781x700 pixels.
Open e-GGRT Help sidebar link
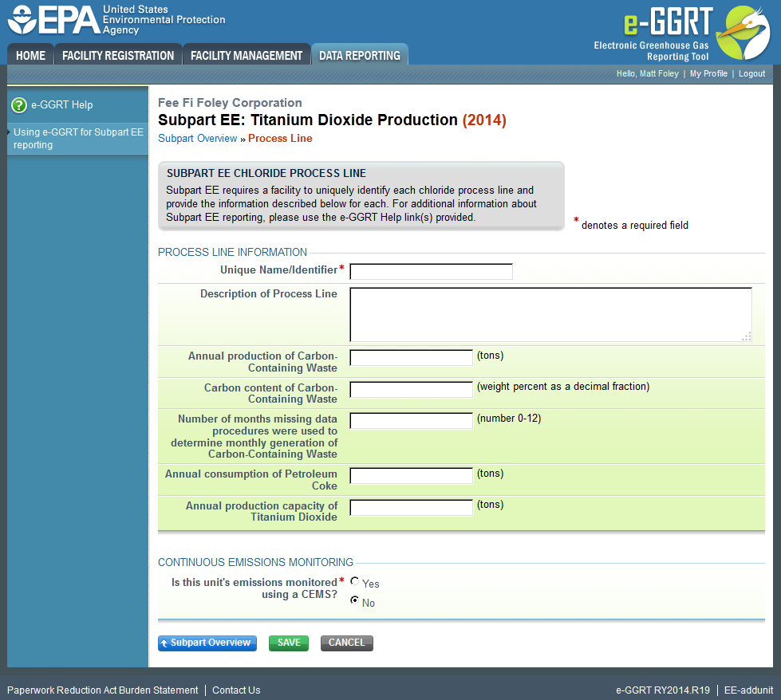pos(61,105)
